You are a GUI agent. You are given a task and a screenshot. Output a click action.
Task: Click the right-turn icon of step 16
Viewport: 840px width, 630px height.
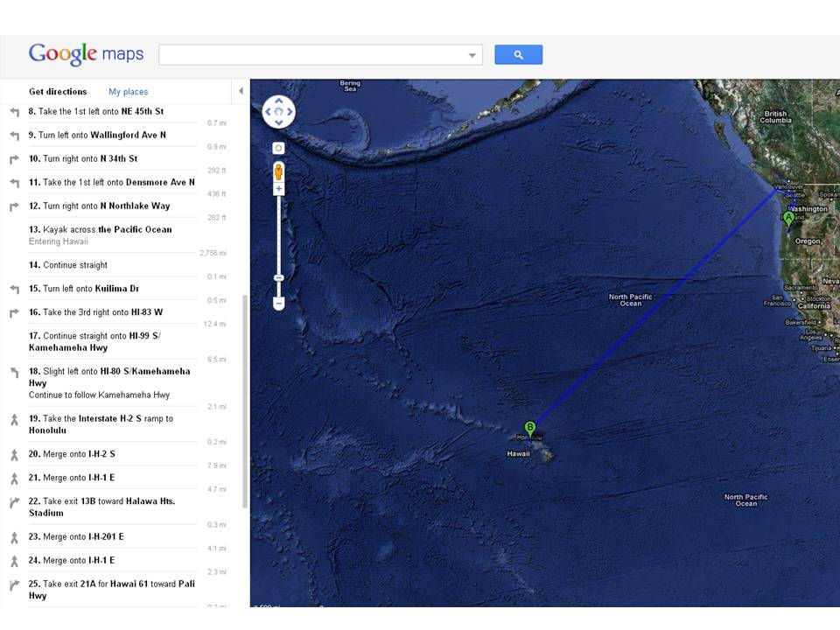coord(15,313)
